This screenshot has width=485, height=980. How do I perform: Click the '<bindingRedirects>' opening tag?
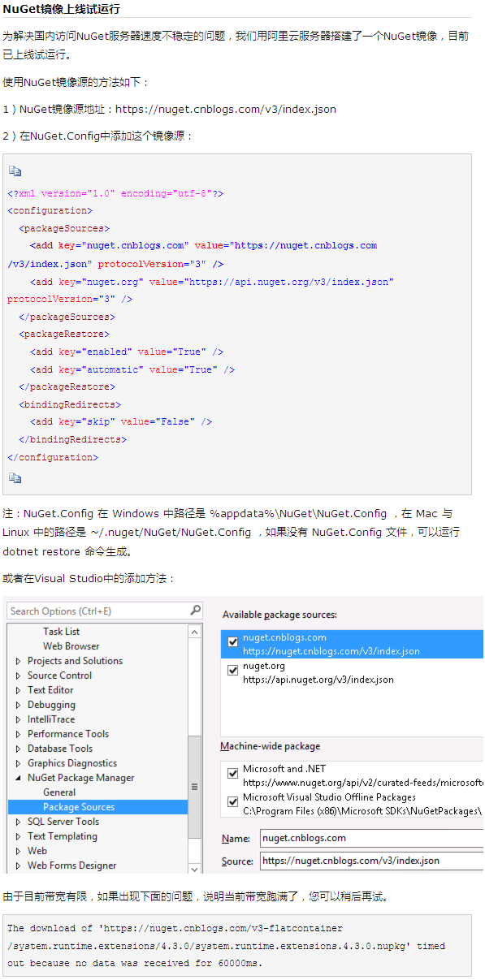(70, 404)
